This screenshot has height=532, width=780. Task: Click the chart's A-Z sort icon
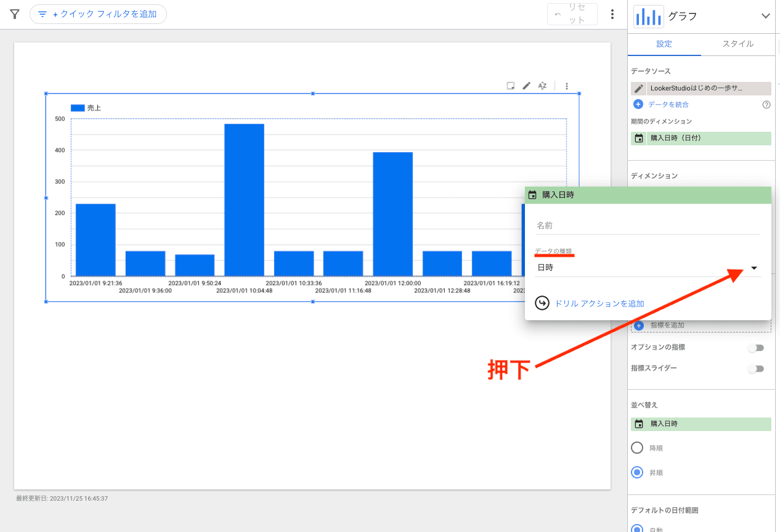[542, 86]
